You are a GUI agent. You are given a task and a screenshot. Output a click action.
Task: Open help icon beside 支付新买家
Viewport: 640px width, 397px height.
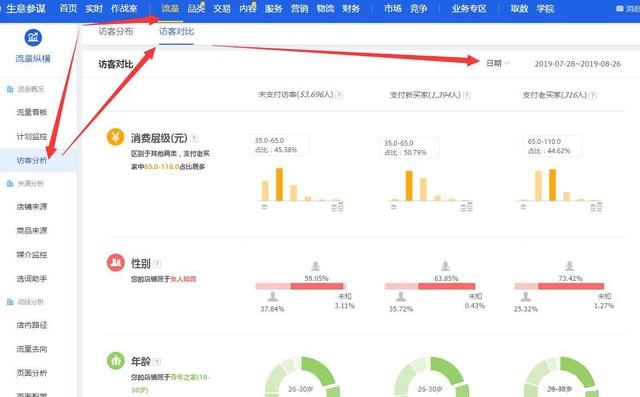click(x=467, y=95)
